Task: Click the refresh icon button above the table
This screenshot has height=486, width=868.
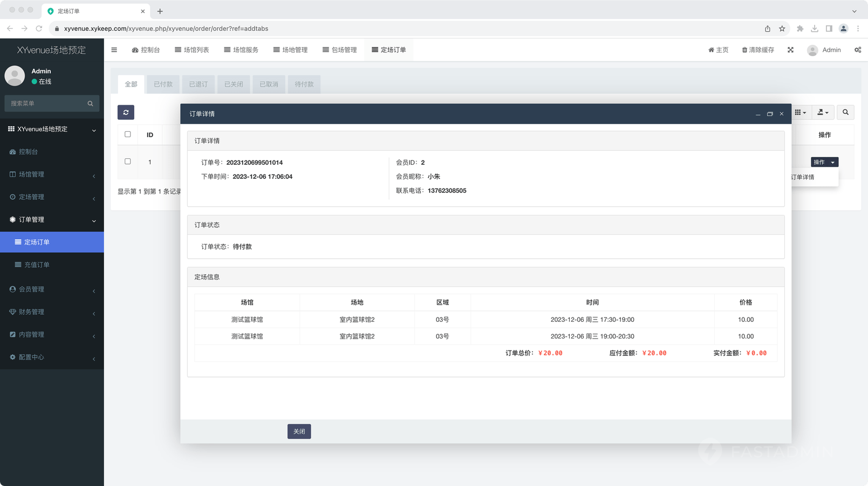Action: [126, 112]
